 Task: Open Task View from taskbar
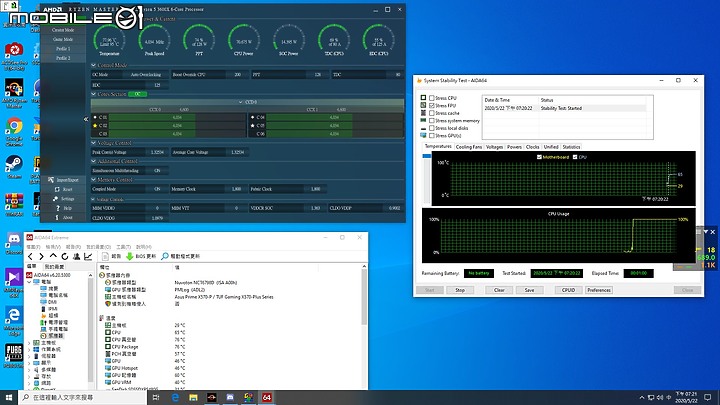pos(156,397)
